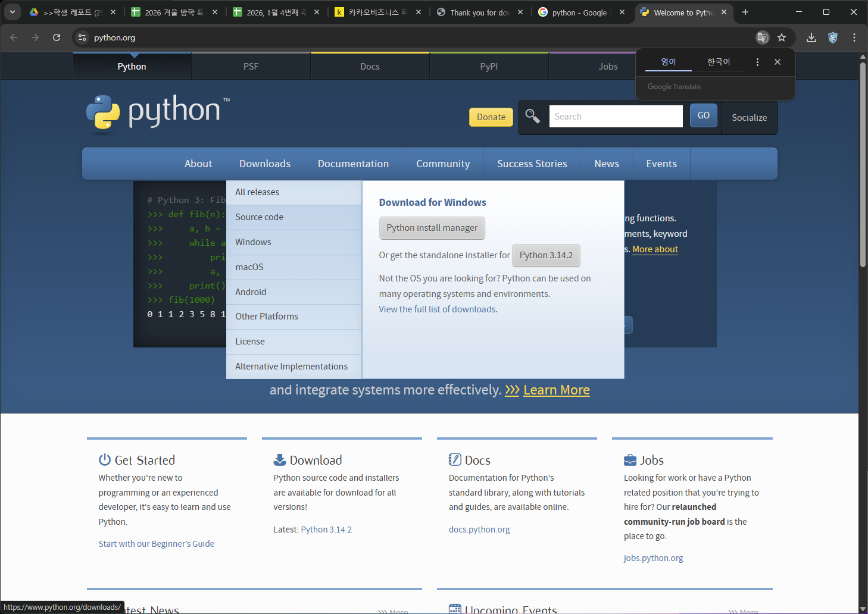Viewport: 868px width, 614px height.
Task: Click the shield extension icon
Action: (833, 37)
